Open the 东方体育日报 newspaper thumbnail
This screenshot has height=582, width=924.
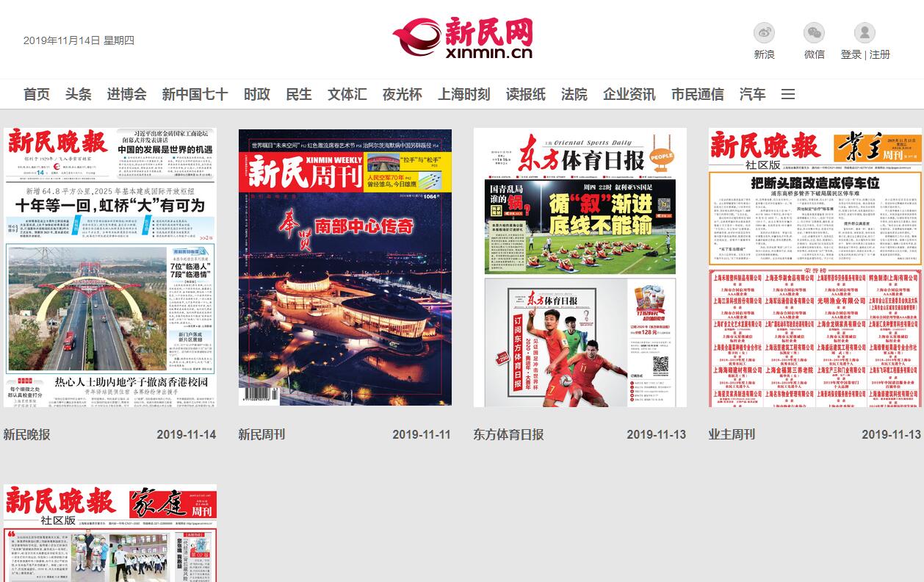click(x=580, y=267)
